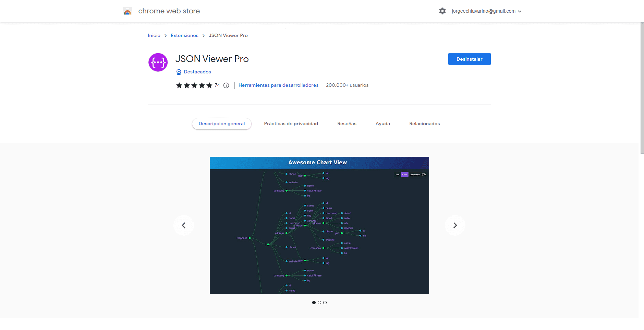Go to Extensiones breadcrumb link
644x330 pixels.
184,36
